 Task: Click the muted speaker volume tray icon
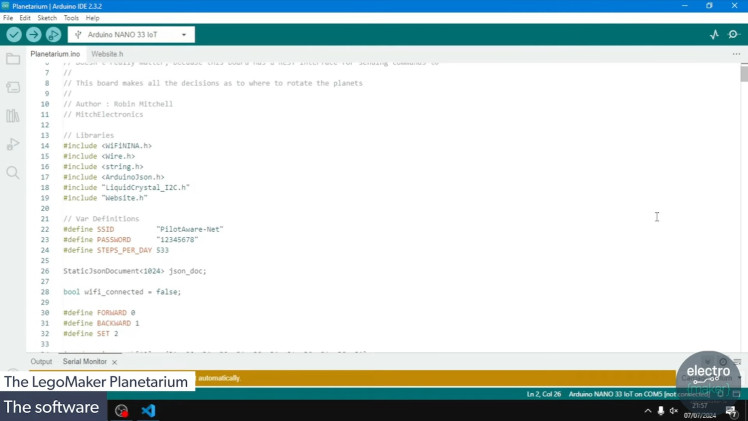(x=674, y=411)
